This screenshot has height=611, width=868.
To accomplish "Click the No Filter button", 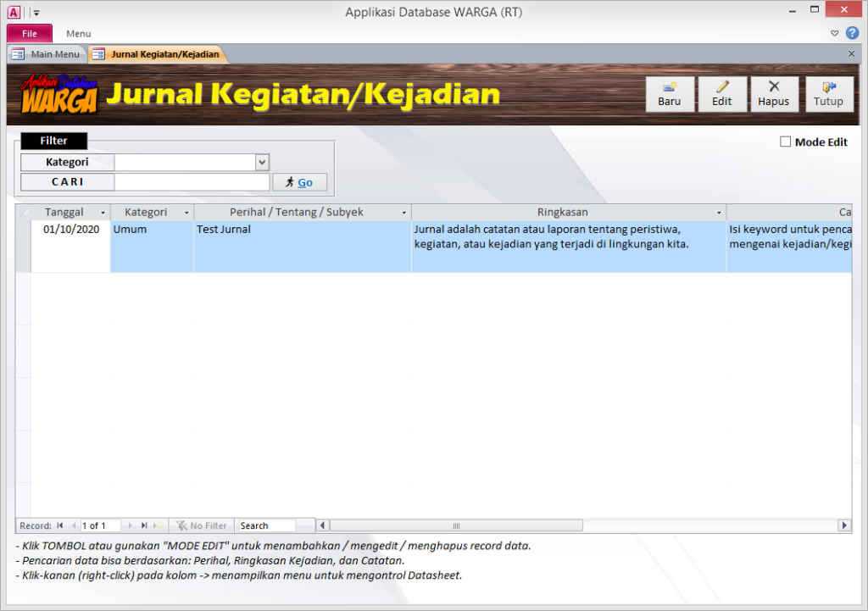I will 202,525.
